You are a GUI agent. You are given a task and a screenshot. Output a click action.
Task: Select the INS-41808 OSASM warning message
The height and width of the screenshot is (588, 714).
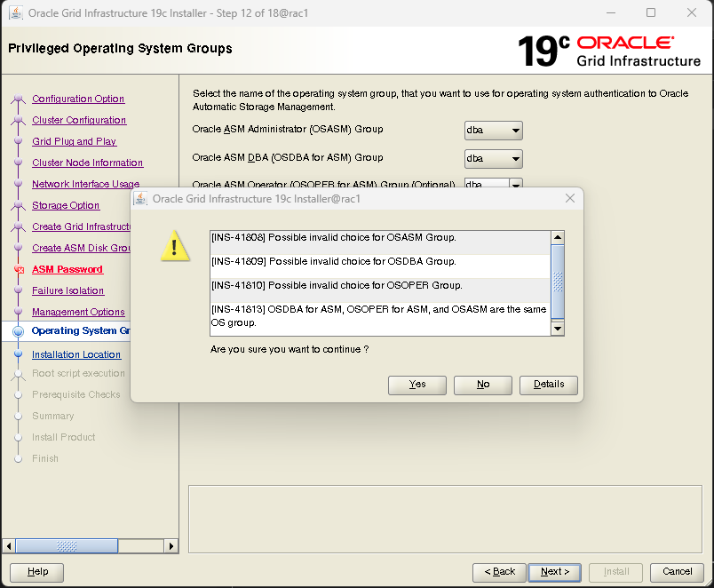(380, 242)
